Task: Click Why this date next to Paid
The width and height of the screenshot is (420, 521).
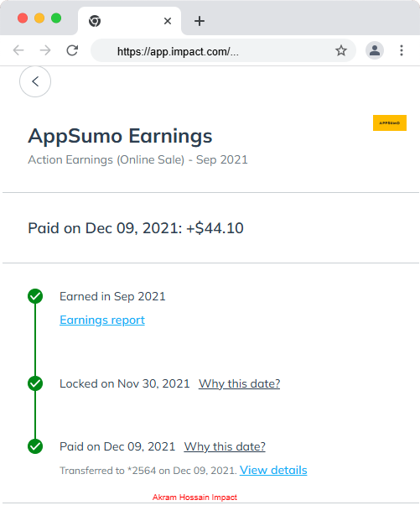Action: tap(225, 446)
